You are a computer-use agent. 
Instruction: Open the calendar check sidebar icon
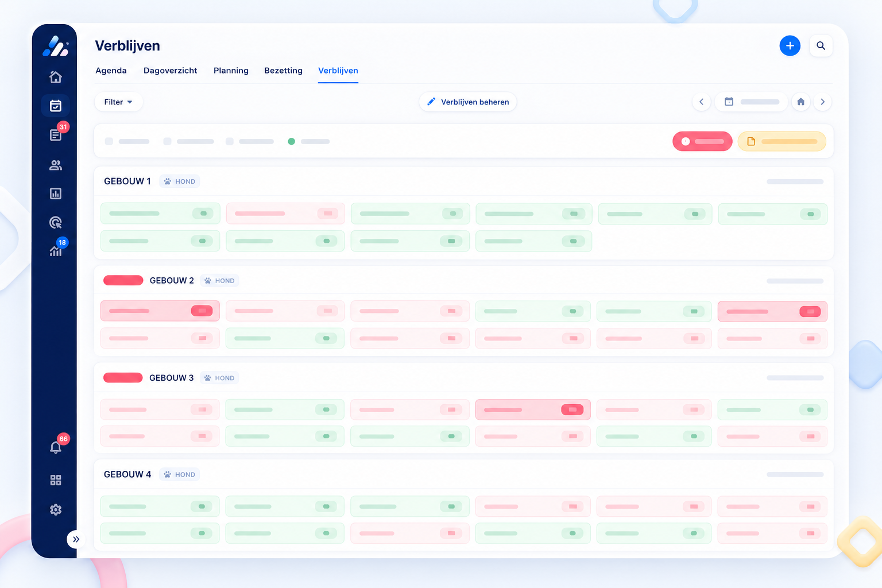point(56,106)
